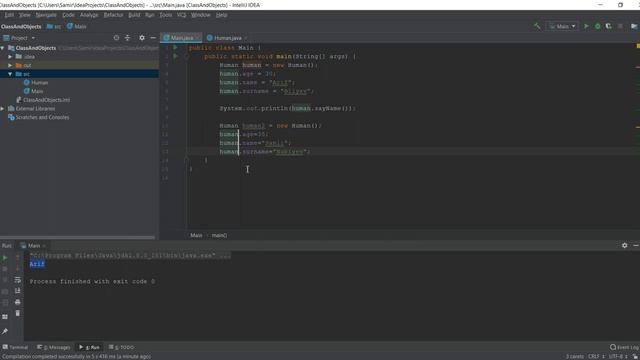The image size is (640, 360).
Task: Collapse the src folder arrow
Action: (x=10, y=74)
